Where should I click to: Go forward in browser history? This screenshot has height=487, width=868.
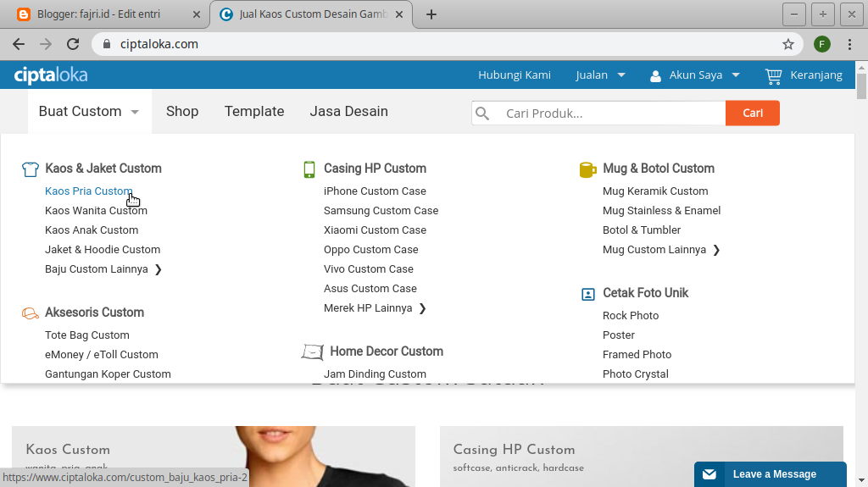tap(46, 44)
